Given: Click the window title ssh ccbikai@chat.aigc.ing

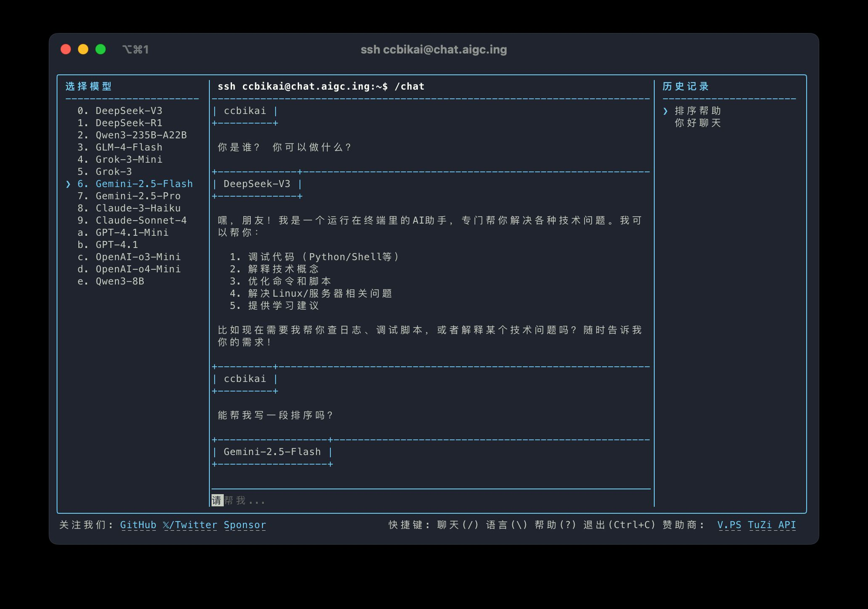Looking at the screenshot, I should [434, 50].
